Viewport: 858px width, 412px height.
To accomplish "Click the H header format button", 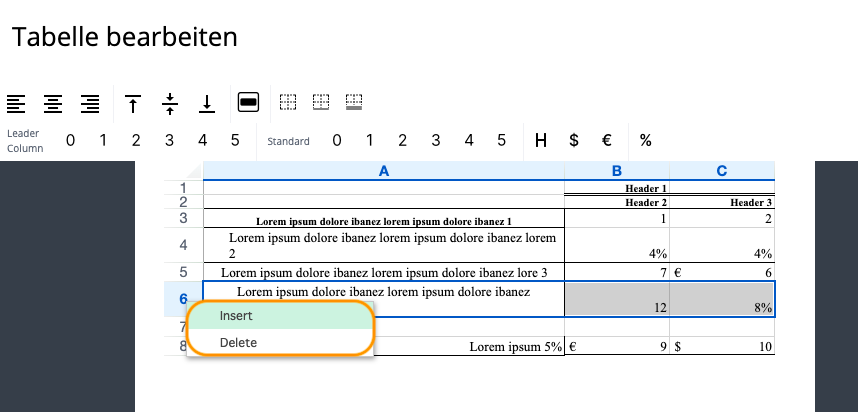I will click(541, 141).
